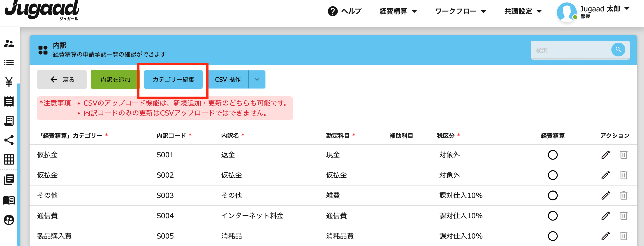Delete the S002 仮払金 row

(623, 175)
